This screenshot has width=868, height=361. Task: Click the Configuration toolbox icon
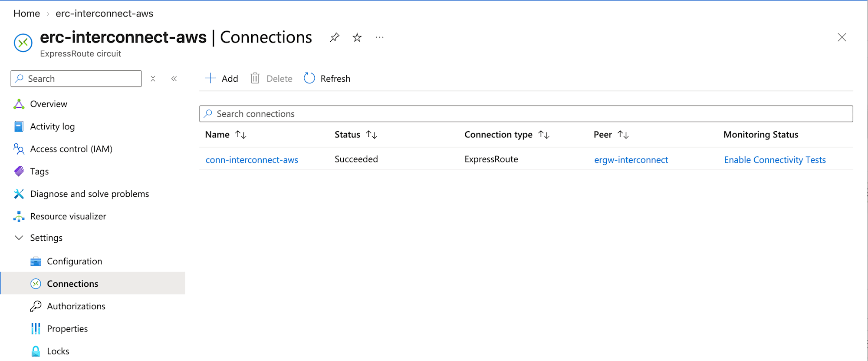click(x=36, y=261)
